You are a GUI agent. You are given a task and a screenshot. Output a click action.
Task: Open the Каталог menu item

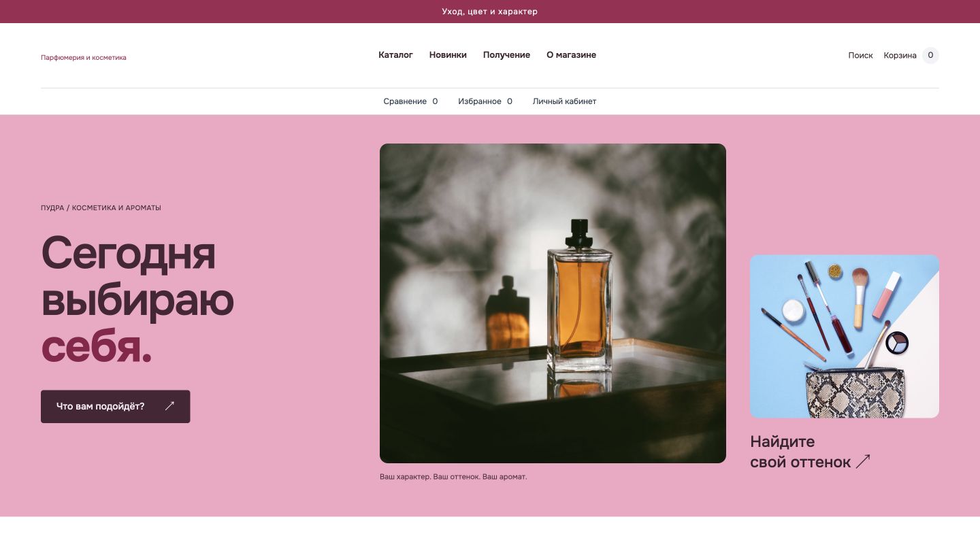(x=395, y=55)
